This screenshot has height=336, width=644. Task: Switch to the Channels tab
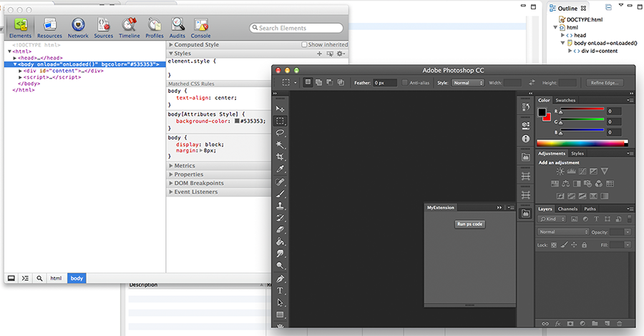(x=567, y=209)
